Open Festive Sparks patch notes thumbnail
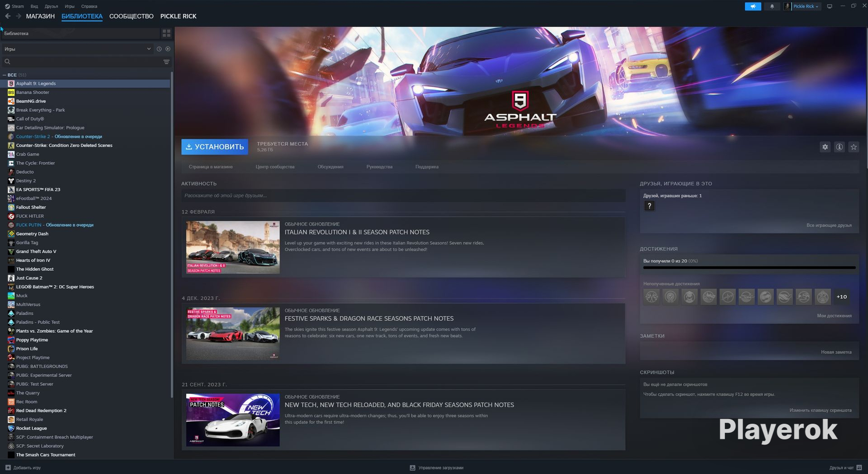 point(233,333)
